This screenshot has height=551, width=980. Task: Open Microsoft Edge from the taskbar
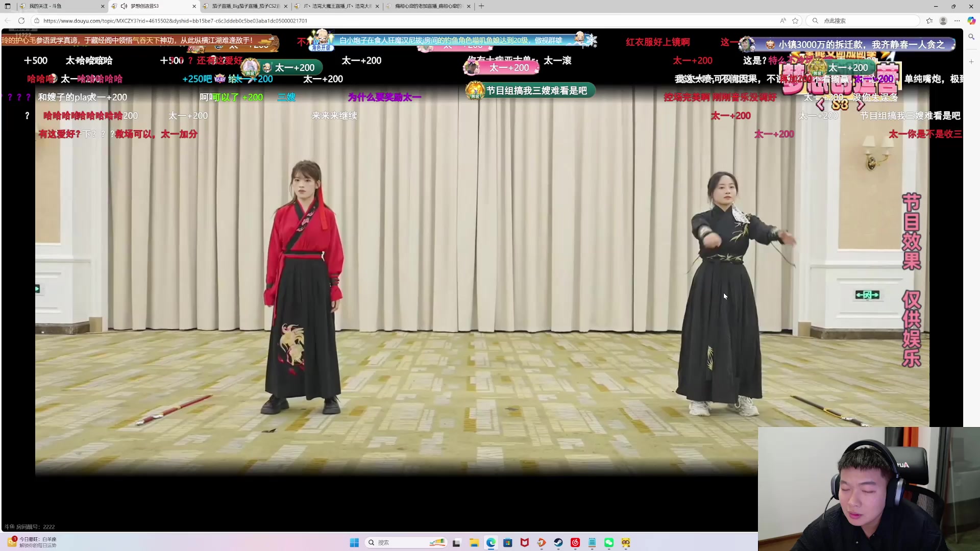[491, 542]
